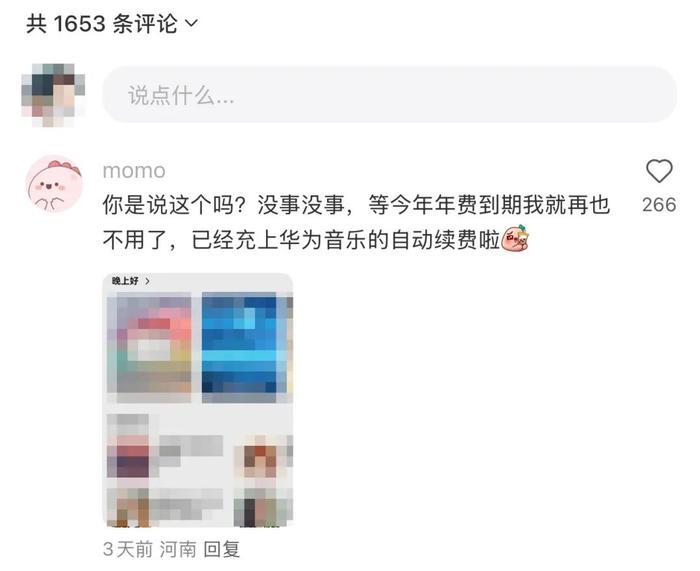This screenshot has width=700, height=571.
Task: Click the 说点什么 comment input field
Action: point(389,95)
